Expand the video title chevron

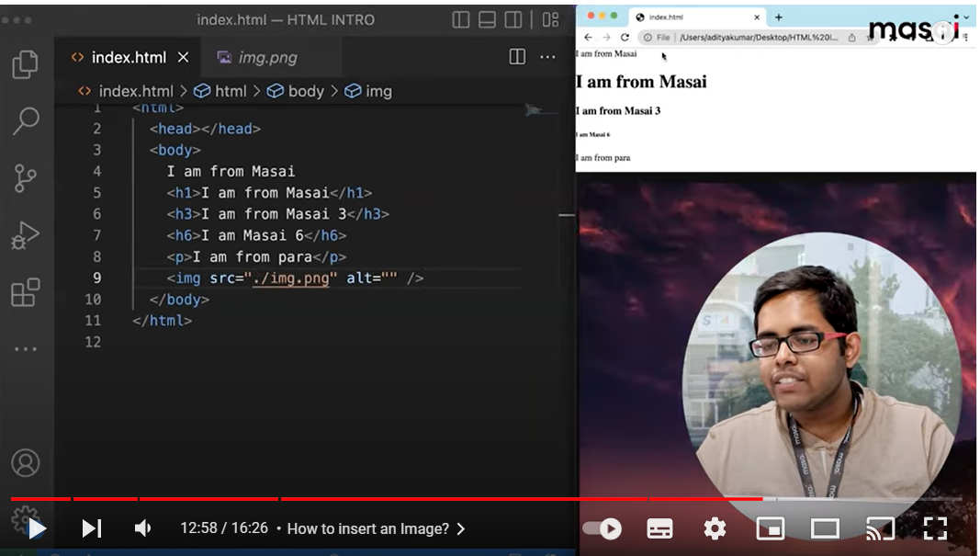(x=461, y=529)
